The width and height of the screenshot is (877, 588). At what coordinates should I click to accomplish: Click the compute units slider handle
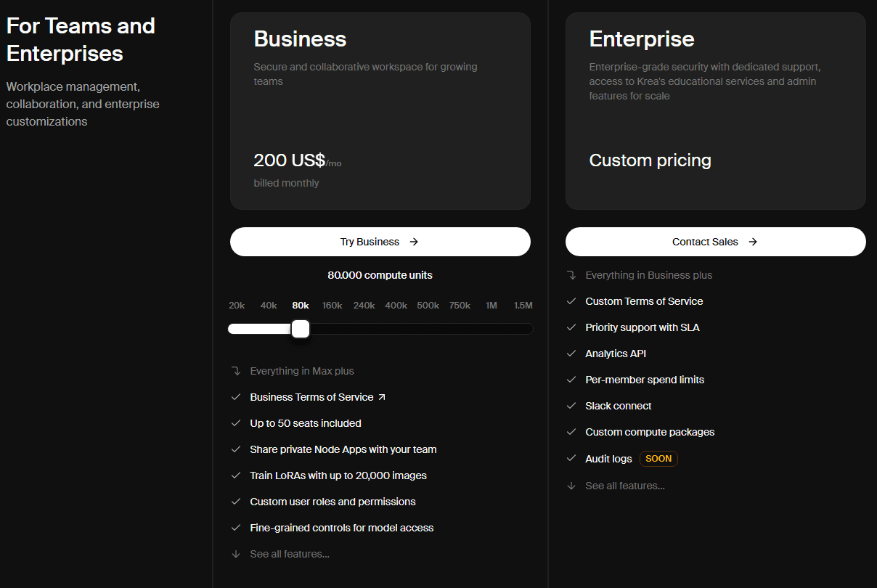click(301, 329)
